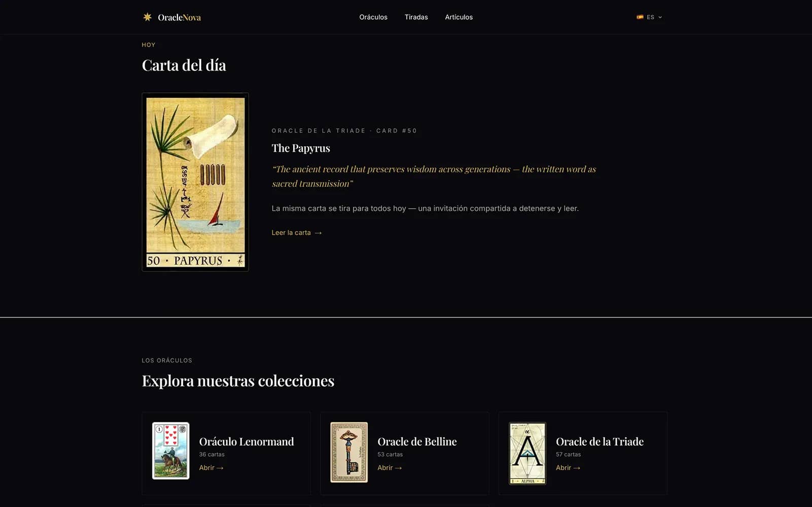Click the OracleNova star logo icon
Viewport: 812px width, 507px height.
pyautogui.click(x=147, y=17)
